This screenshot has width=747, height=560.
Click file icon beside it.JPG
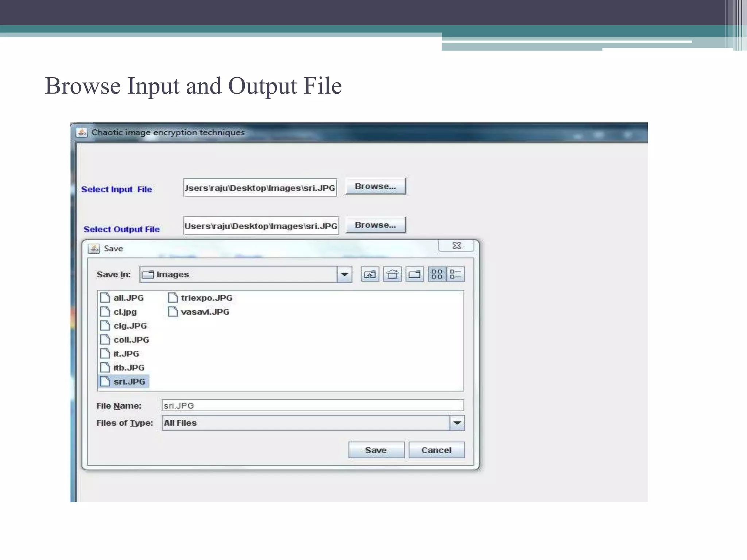(x=105, y=354)
